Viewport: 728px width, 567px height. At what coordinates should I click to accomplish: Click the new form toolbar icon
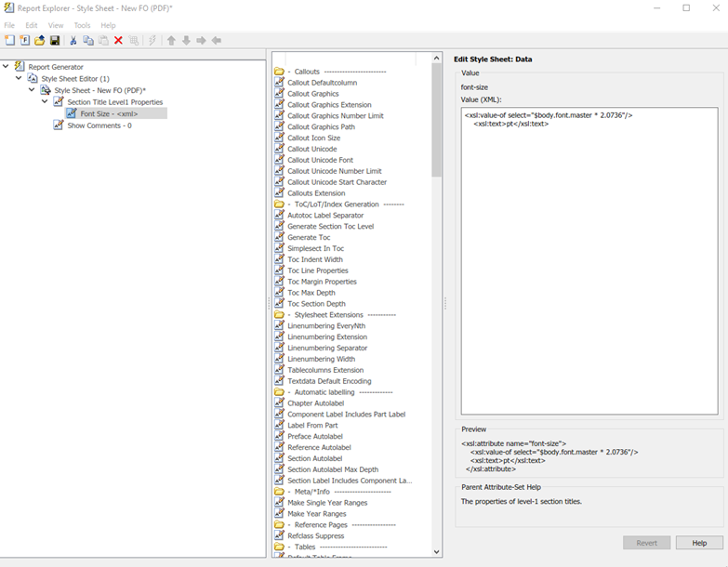click(24, 41)
